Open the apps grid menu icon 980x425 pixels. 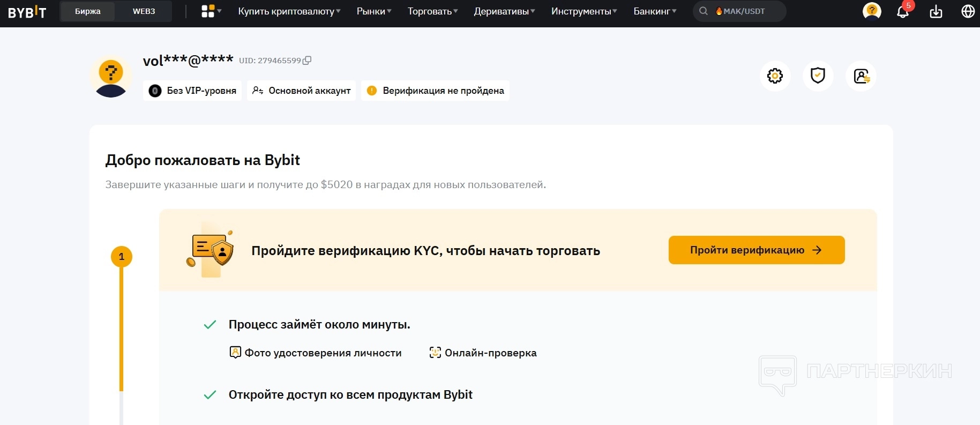tap(208, 11)
